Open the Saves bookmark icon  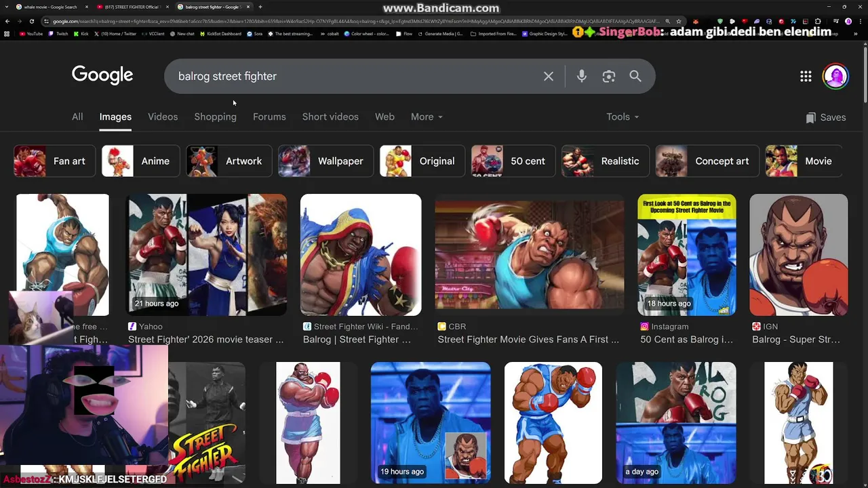coord(810,117)
